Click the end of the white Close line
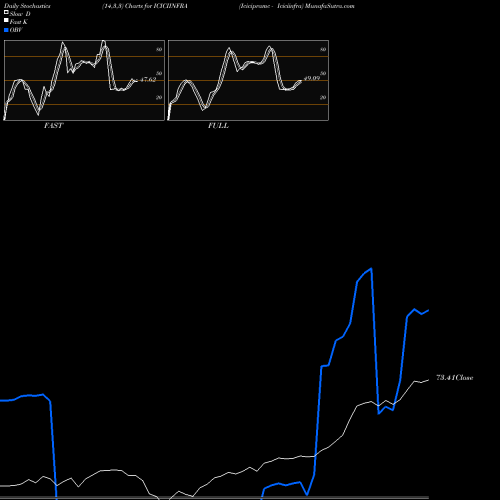Image resolution: width=500 pixels, height=500 pixels. coord(428,380)
